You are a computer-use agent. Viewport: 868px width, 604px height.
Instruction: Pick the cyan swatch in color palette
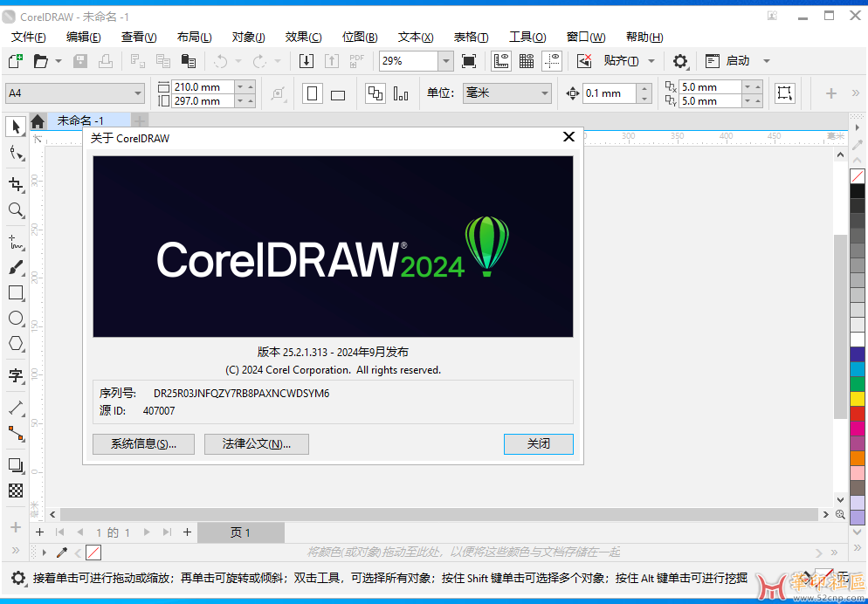pyautogui.click(x=858, y=369)
